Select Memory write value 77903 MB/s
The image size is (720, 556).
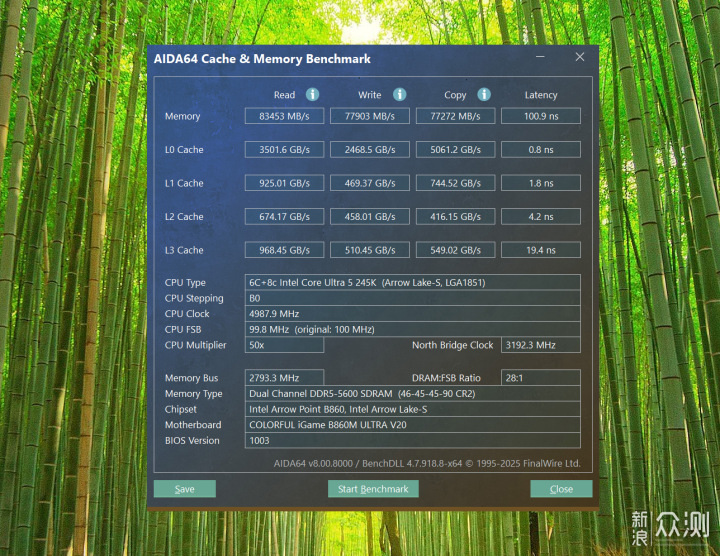click(x=370, y=116)
